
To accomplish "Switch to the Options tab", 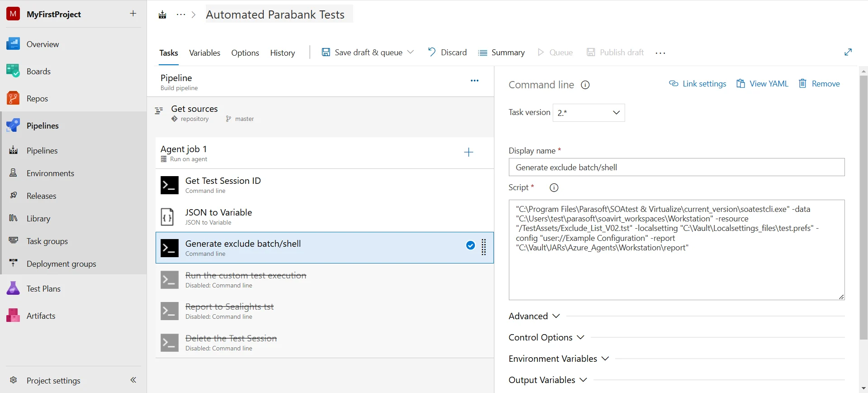I will [x=245, y=53].
